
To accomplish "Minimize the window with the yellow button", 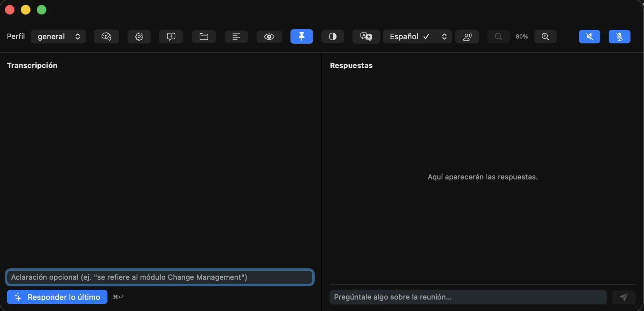I will tap(26, 10).
